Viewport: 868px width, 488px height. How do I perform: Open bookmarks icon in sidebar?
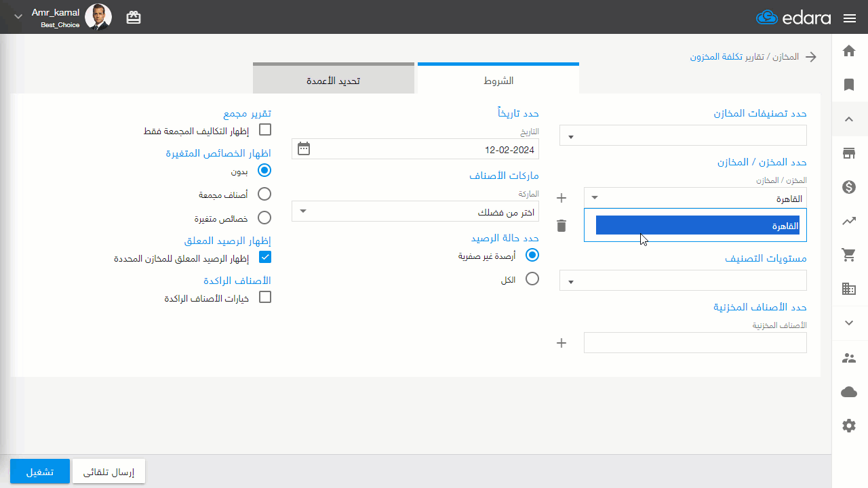848,85
